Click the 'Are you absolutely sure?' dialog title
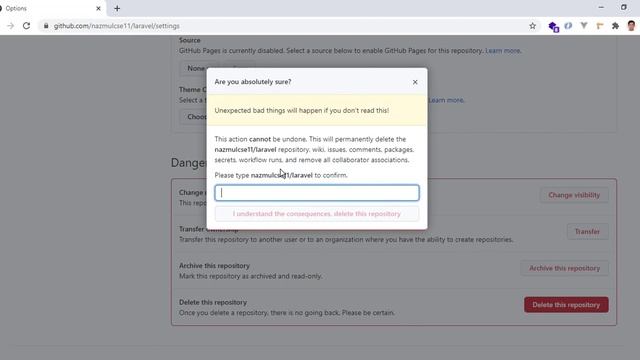Viewport: 640px width, 360px height. click(253, 82)
